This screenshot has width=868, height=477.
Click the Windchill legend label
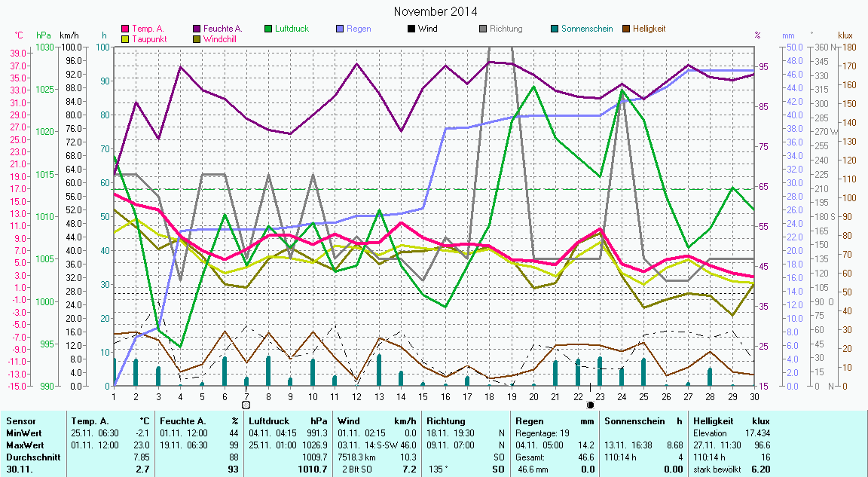click(222, 38)
